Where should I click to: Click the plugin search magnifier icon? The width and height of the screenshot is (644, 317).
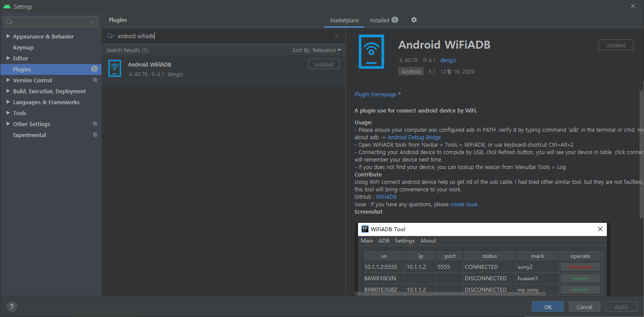coord(110,36)
